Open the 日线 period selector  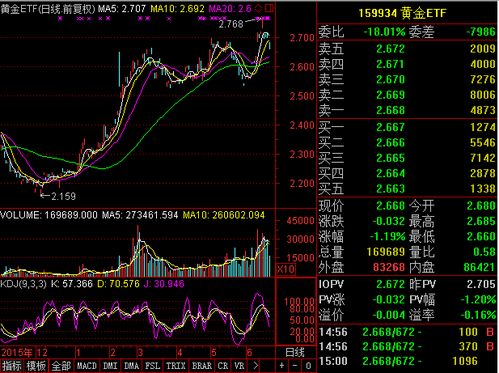click(295, 352)
